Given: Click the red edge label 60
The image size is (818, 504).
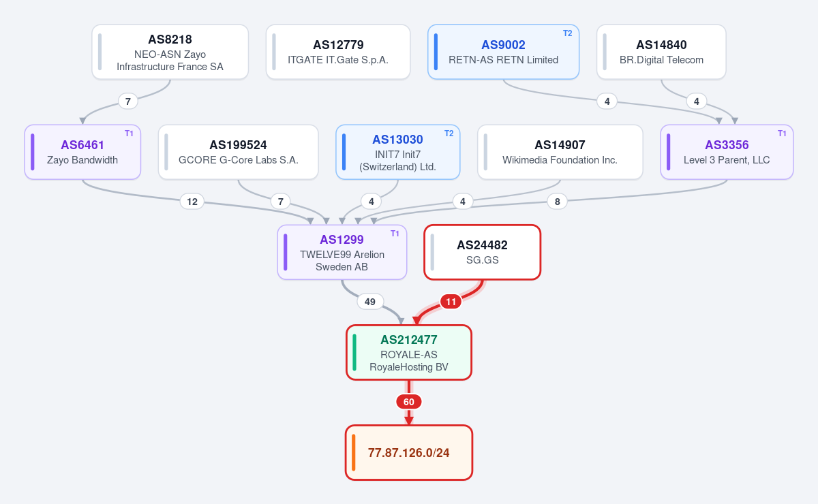Looking at the screenshot, I should pyautogui.click(x=409, y=402).
